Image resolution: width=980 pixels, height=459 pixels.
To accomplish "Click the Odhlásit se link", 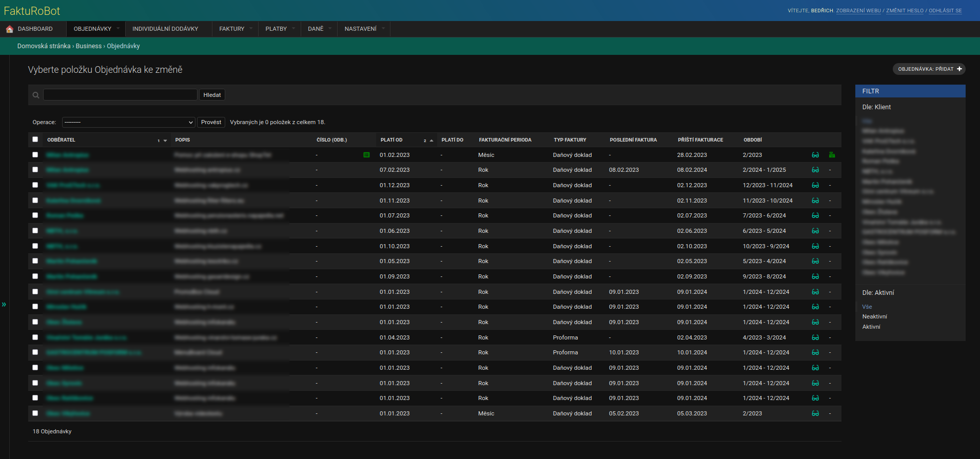I will point(945,11).
